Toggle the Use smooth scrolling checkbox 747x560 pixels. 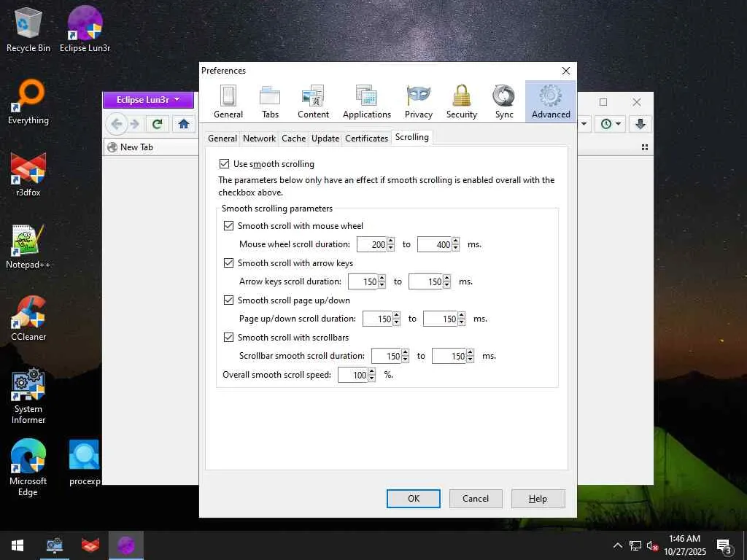tap(224, 164)
